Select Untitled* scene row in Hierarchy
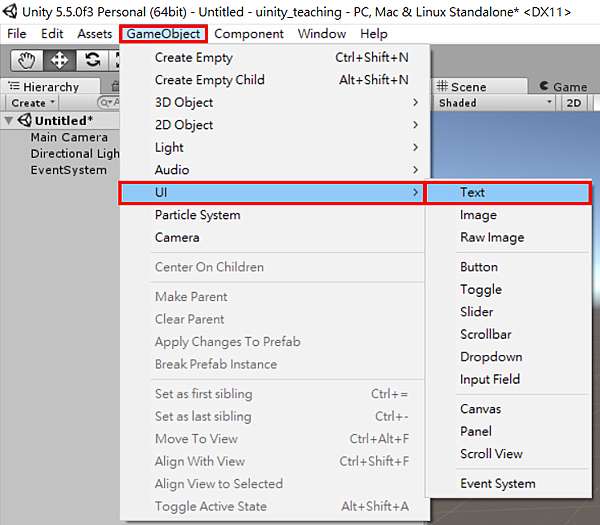 tap(60, 121)
